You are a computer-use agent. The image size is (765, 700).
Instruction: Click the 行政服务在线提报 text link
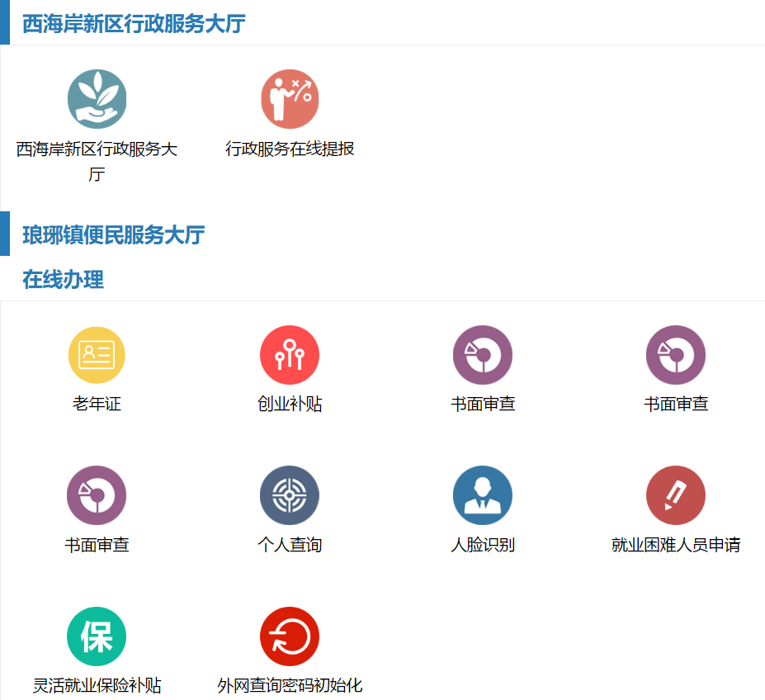[290, 149]
